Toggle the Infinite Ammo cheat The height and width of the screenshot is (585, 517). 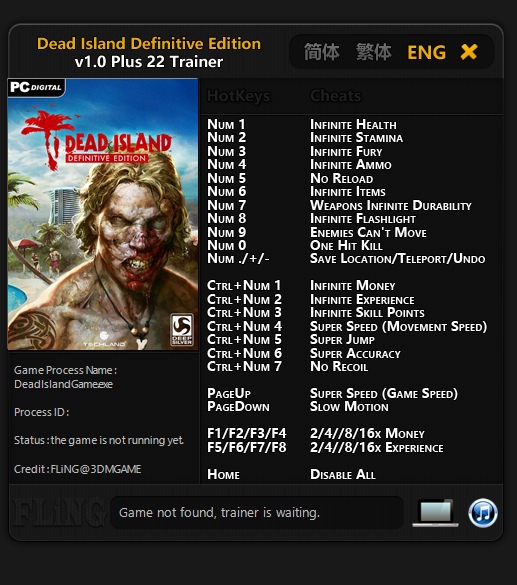(351, 165)
